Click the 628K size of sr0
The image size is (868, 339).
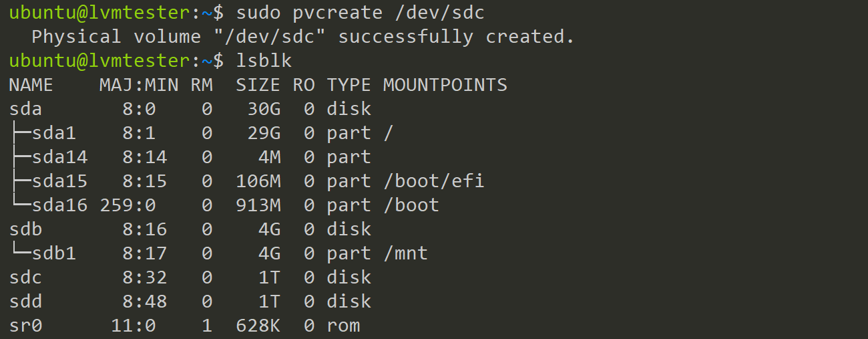(258, 326)
